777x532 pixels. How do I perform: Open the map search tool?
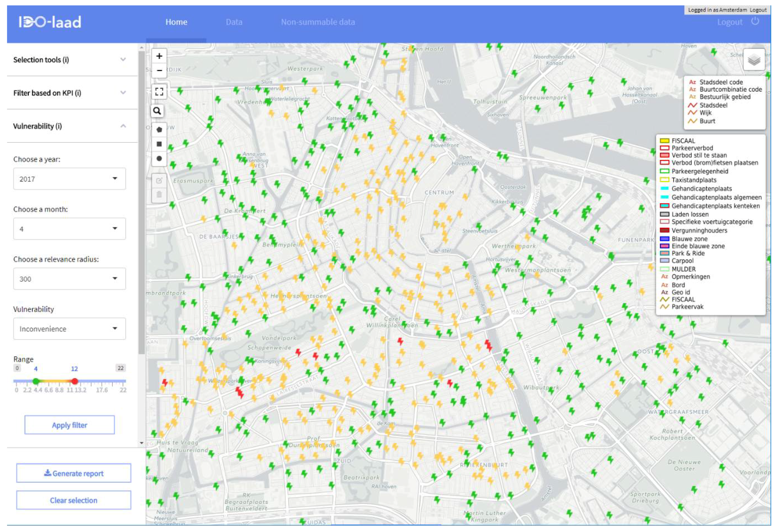[157, 111]
